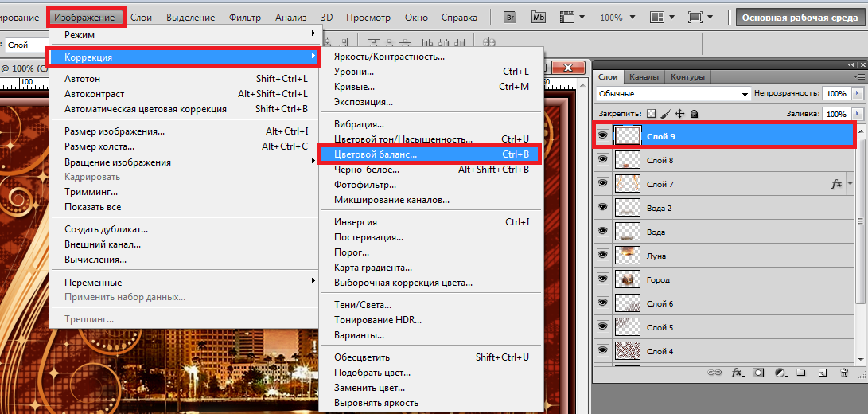Choose Автотон command
Screen dimensions: 868x414
tap(185, 79)
